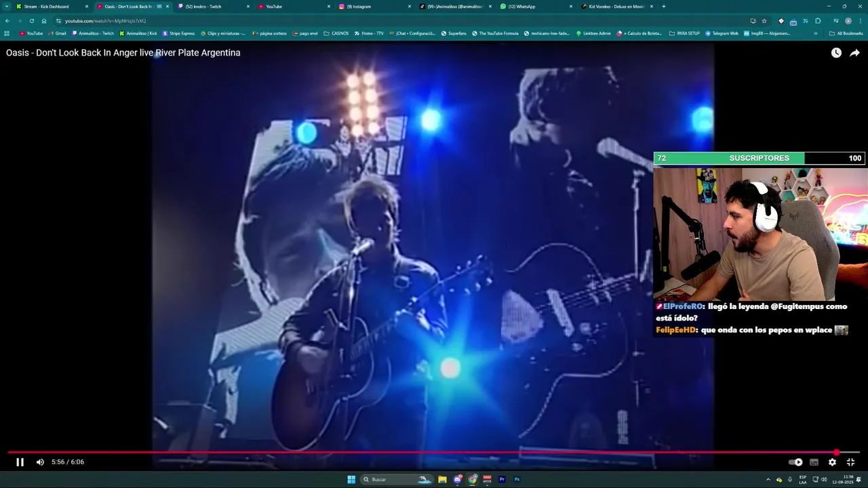Open Windows Start menu
This screenshot has width=868, height=488.
[x=351, y=479]
